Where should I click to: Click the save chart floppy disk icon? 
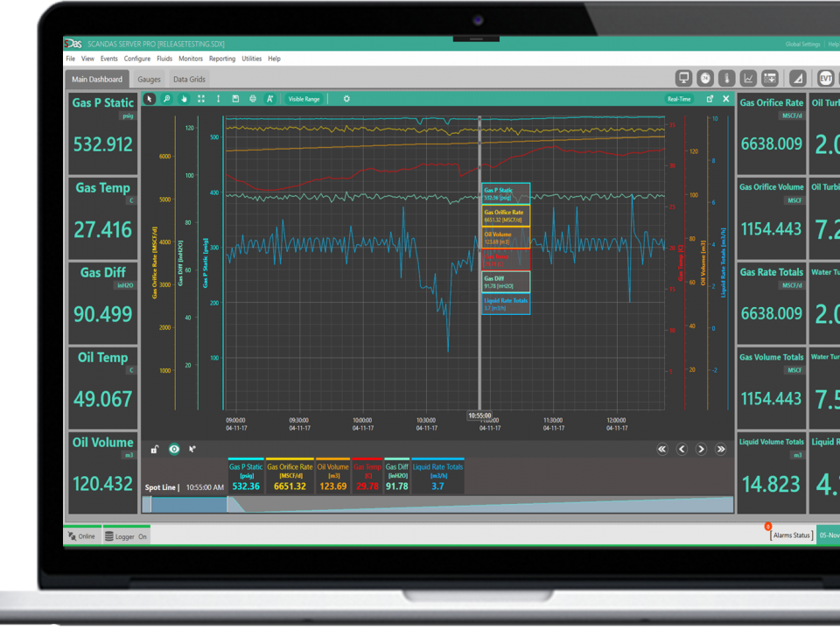pos(235,99)
